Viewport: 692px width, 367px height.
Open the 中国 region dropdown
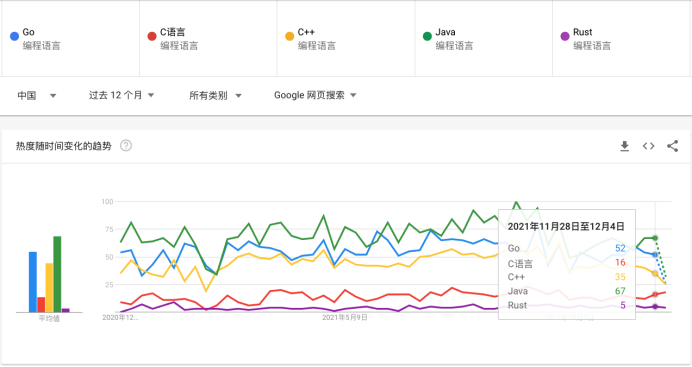37,95
